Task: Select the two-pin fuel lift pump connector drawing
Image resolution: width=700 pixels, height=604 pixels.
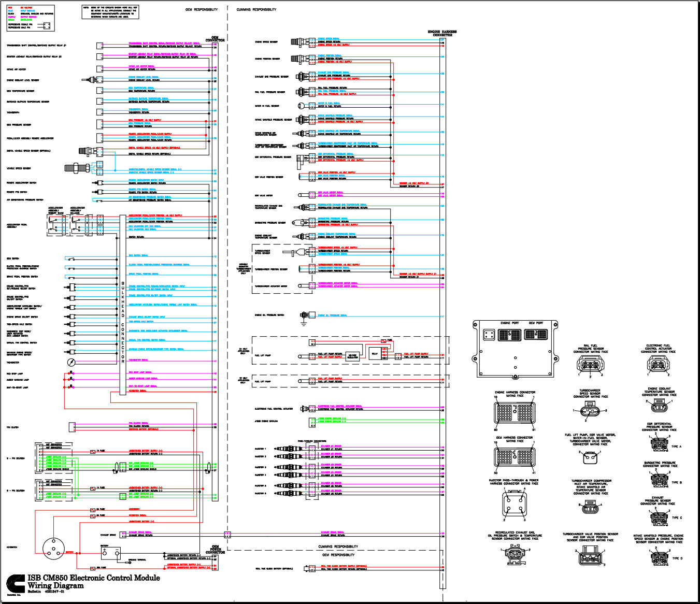Action: [x=590, y=457]
